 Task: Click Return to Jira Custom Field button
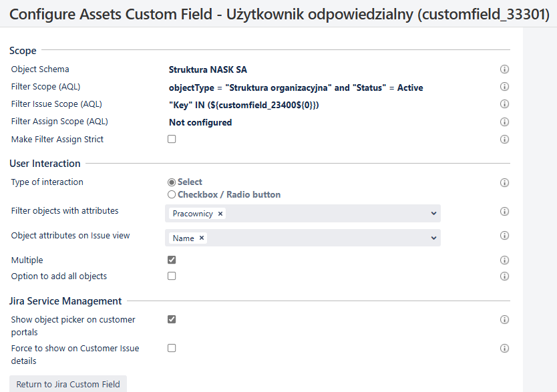point(68,384)
